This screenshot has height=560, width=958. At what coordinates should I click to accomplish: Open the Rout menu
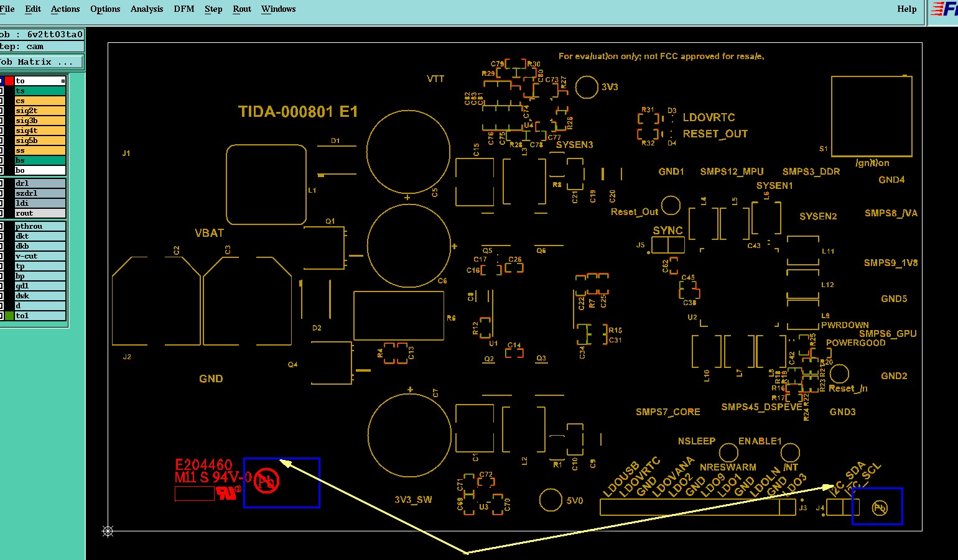point(242,9)
